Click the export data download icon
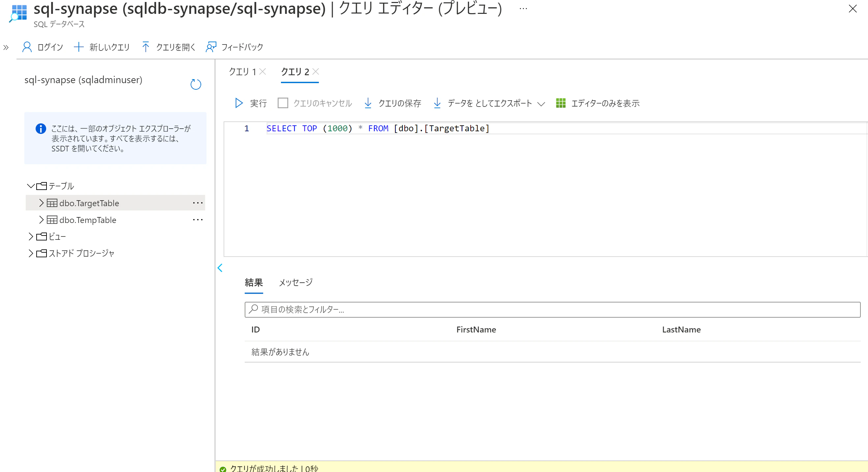Screen dimensions: 868x472 [x=437, y=103]
